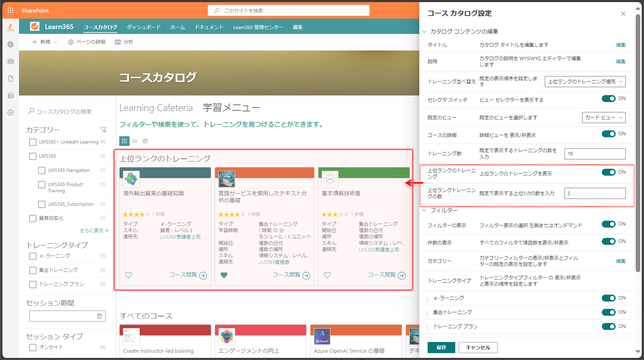Viewport: 644px width, 360px height.
Task: Check LMS365 Navigation checkbox
Action: click(x=42, y=170)
